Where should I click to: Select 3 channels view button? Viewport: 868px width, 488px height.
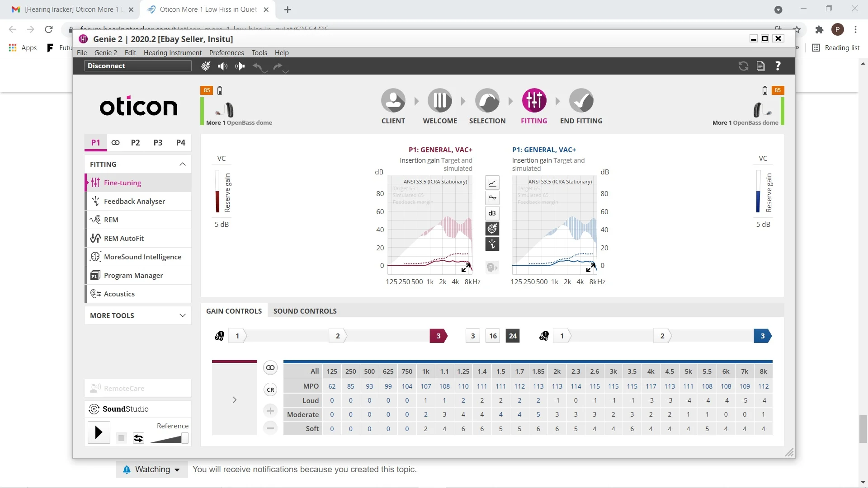(x=473, y=336)
